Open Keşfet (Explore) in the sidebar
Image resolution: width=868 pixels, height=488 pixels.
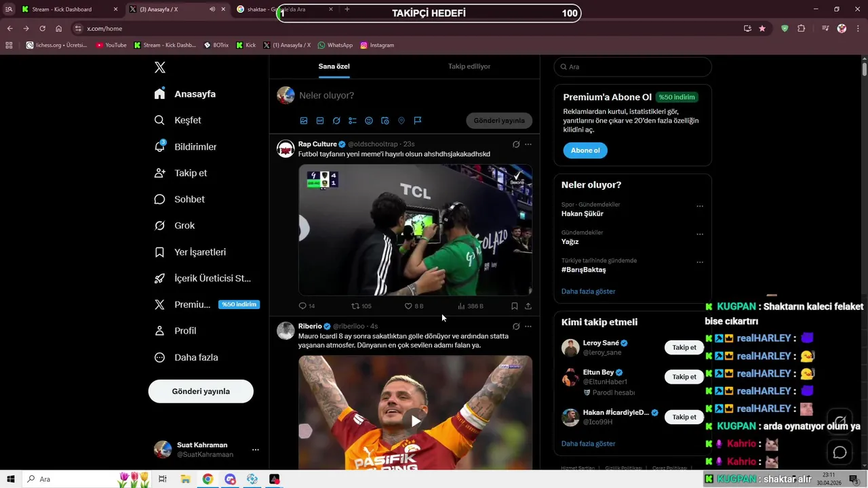[x=178, y=120]
